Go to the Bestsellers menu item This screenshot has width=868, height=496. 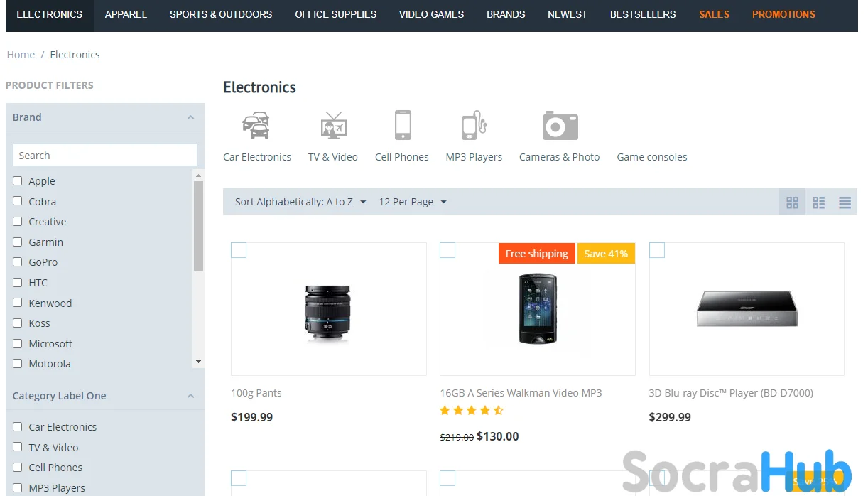(x=643, y=14)
